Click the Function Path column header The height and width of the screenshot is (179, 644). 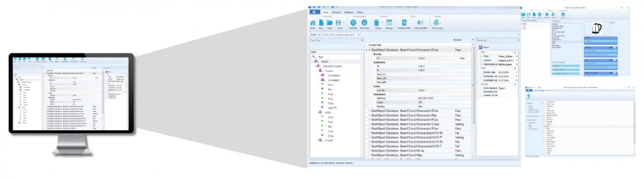click(375, 45)
